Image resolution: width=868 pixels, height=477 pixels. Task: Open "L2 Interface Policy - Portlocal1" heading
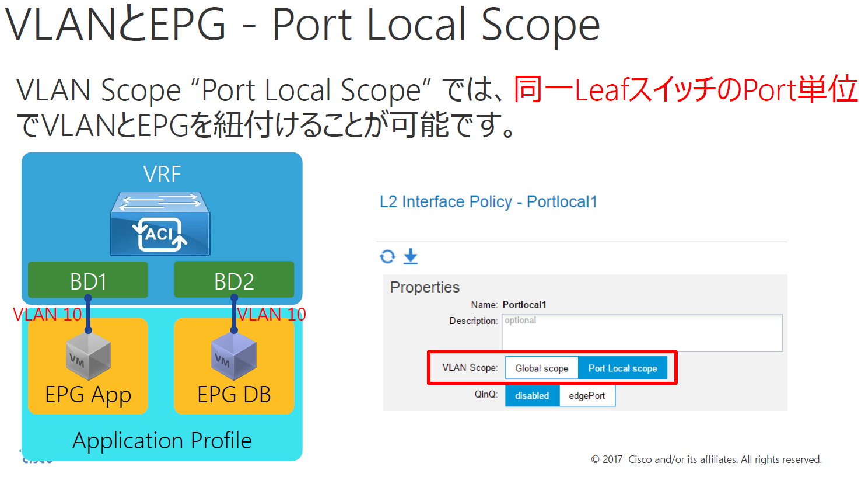tap(488, 201)
